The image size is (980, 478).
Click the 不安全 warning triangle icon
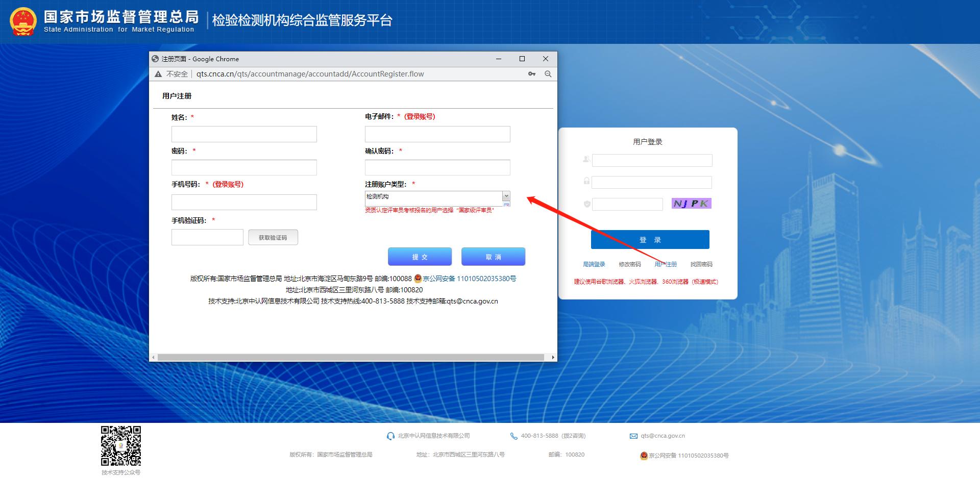(158, 74)
